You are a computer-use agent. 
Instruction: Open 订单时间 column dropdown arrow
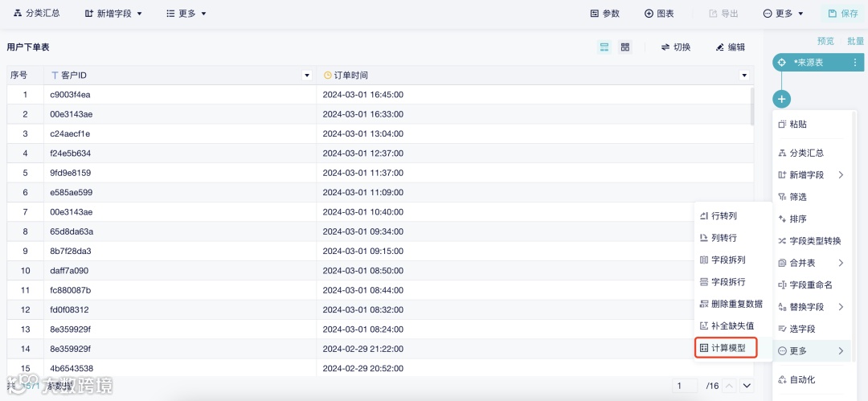pyautogui.click(x=744, y=76)
